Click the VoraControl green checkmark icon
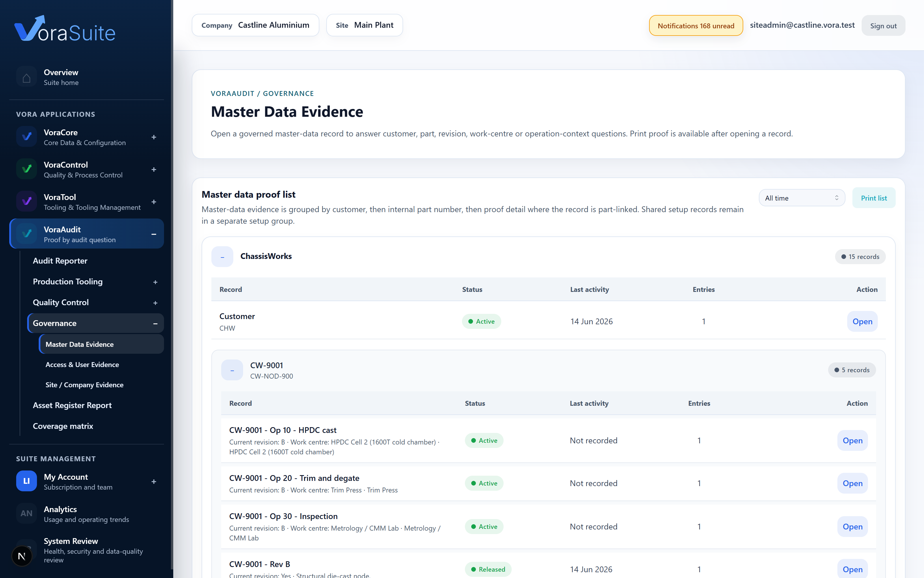The image size is (924, 578). click(x=26, y=169)
